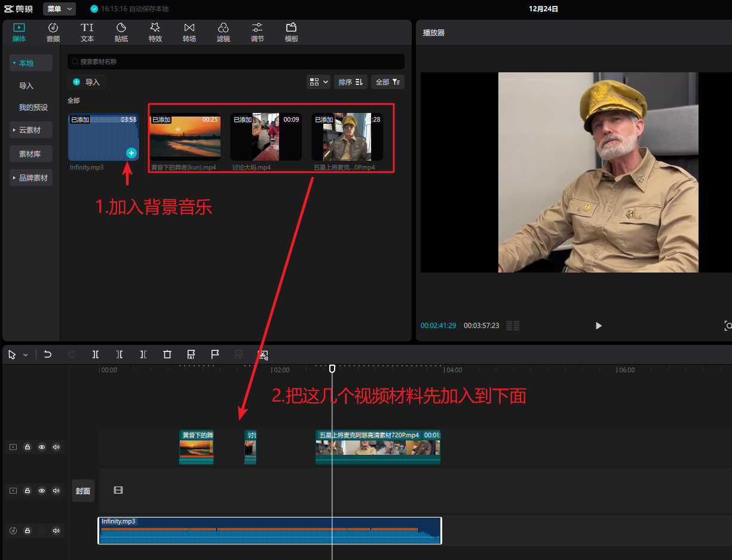Lock the Infinity.mp3 audio track
The width and height of the screenshot is (732, 560).
pos(27,531)
